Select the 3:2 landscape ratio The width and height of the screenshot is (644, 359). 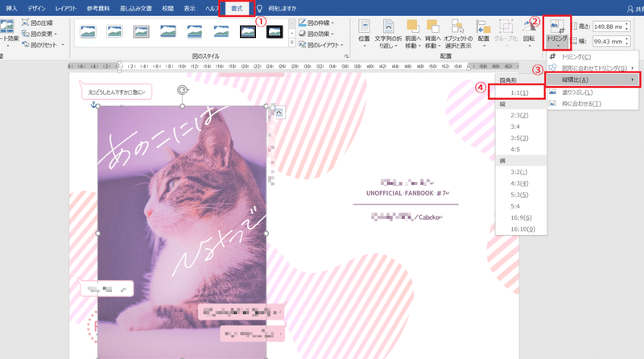520,171
